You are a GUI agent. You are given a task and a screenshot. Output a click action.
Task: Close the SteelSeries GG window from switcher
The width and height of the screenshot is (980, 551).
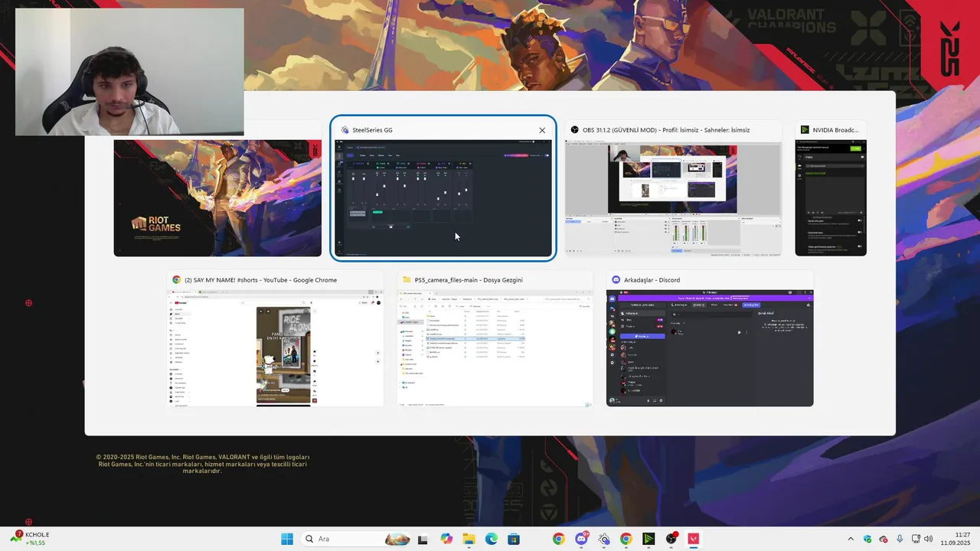pyautogui.click(x=542, y=130)
